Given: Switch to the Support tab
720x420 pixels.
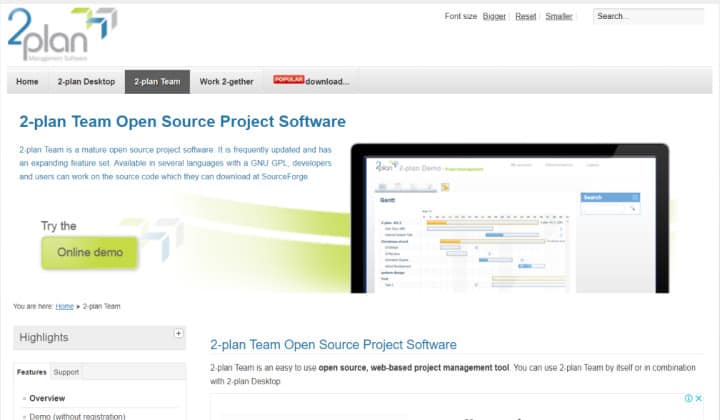Looking at the screenshot, I should pos(66,372).
